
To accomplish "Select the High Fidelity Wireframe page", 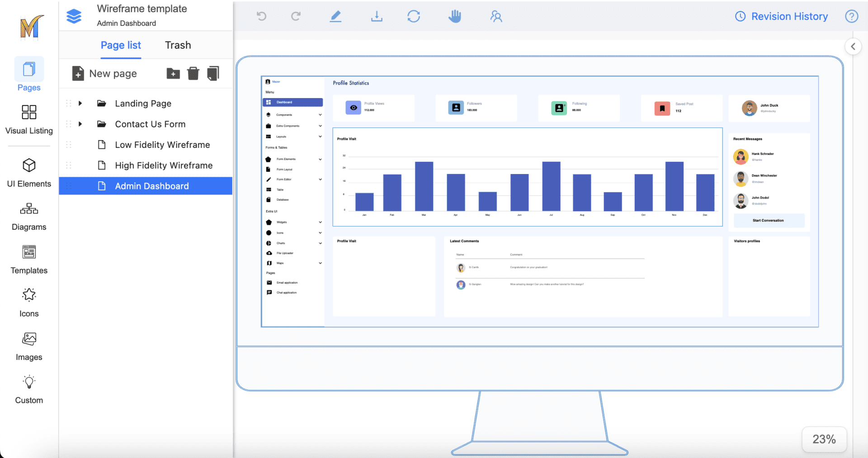I will click(164, 165).
